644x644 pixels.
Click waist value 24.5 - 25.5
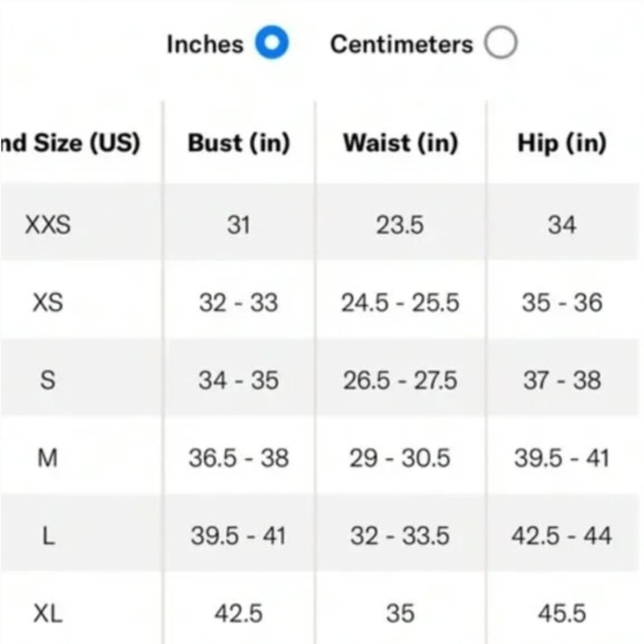click(x=400, y=302)
